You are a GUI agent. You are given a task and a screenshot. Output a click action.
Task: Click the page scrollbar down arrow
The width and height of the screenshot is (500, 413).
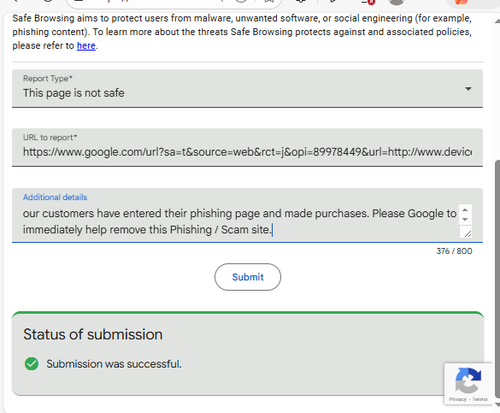[x=497, y=404]
